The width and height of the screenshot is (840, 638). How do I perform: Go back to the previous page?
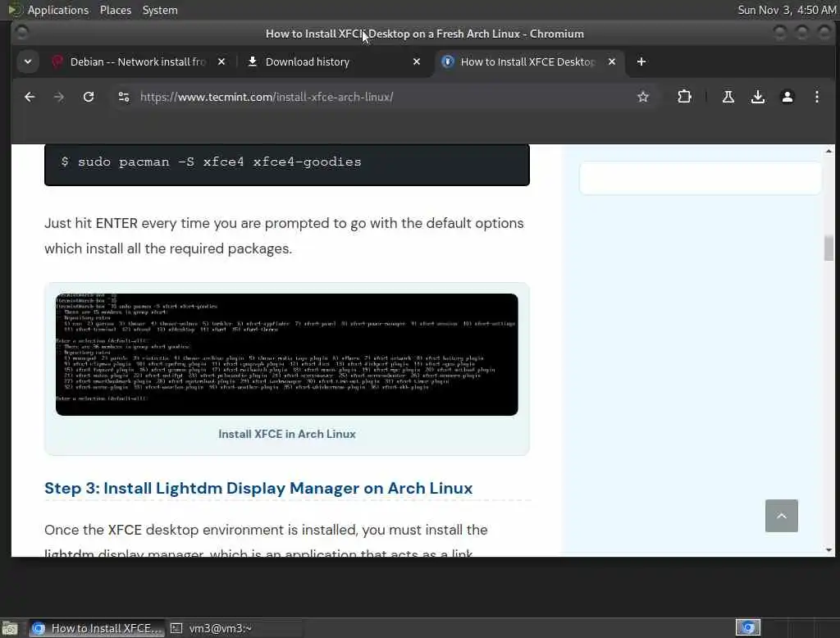pos(30,97)
